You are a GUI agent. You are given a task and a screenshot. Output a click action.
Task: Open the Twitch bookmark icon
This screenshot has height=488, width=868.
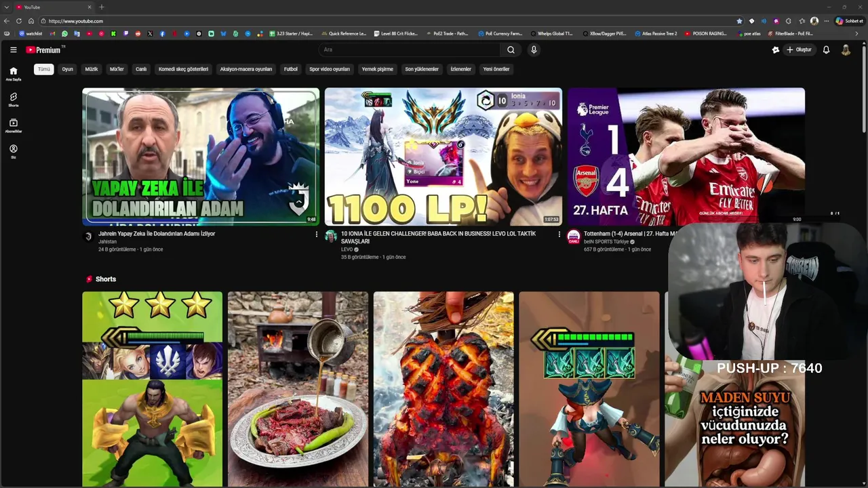click(x=125, y=33)
